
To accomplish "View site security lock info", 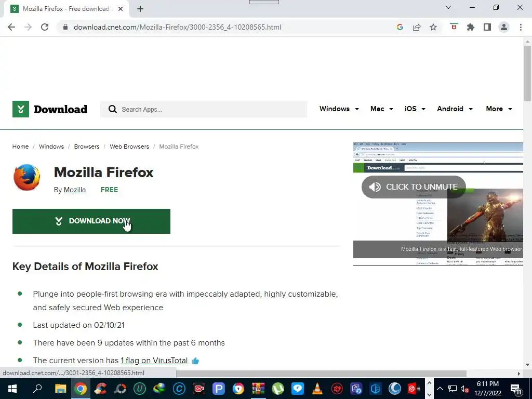I will coord(66,27).
